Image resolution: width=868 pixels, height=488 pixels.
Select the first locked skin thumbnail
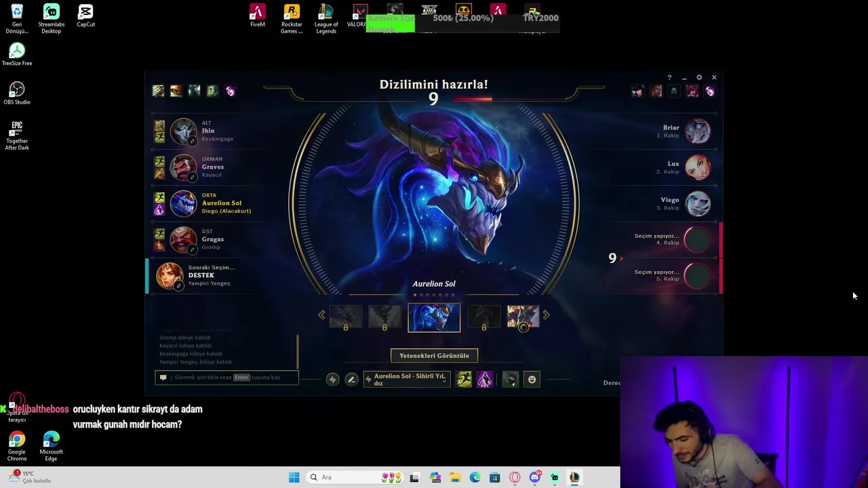pyautogui.click(x=345, y=317)
